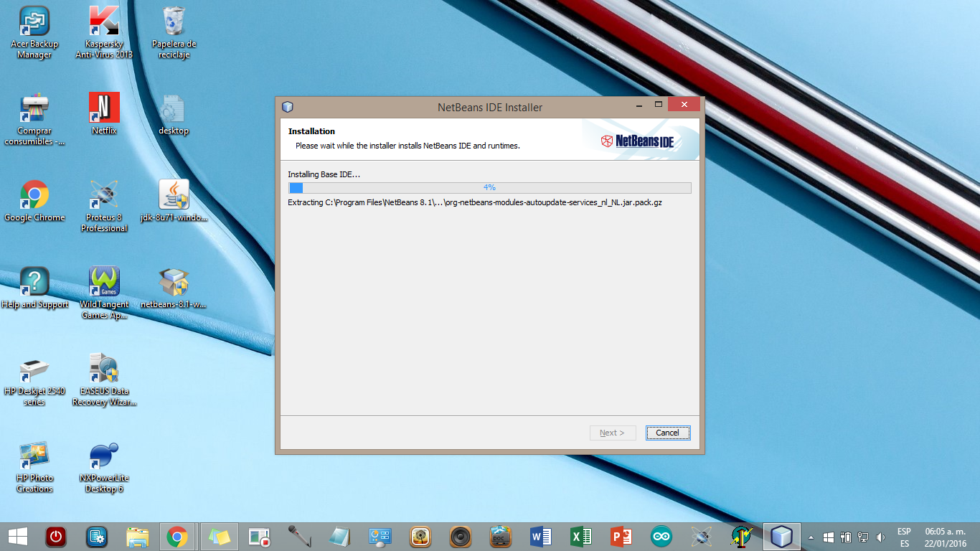Select Help and Support desktop icon
This screenshot has width=980, height=551.
[x=34, y=288]
